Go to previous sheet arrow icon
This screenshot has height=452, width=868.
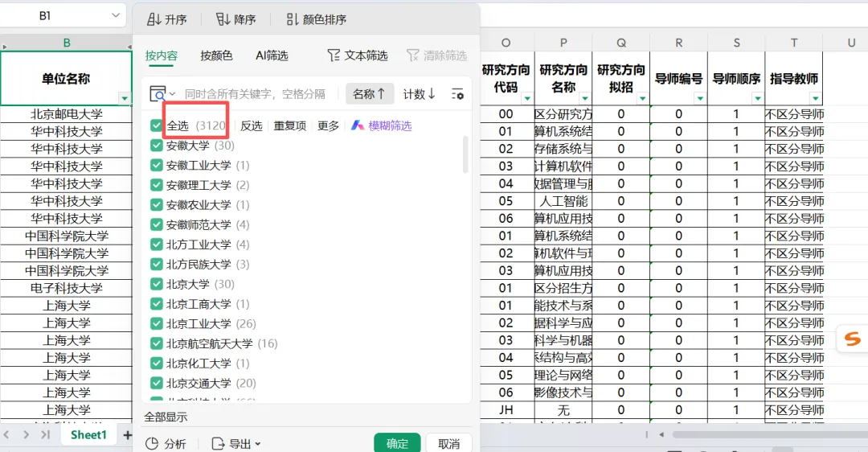click(6, 435)
